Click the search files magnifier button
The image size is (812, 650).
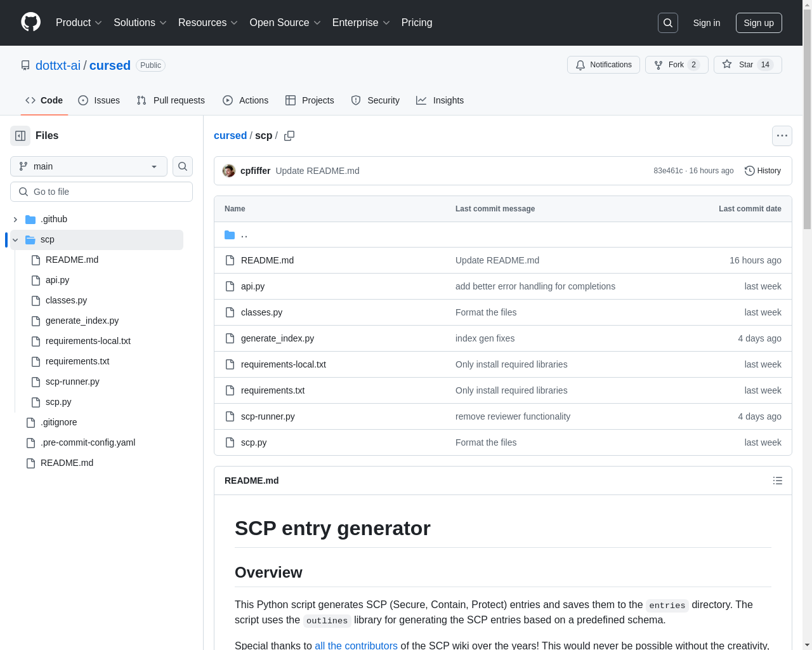(183, 166)
